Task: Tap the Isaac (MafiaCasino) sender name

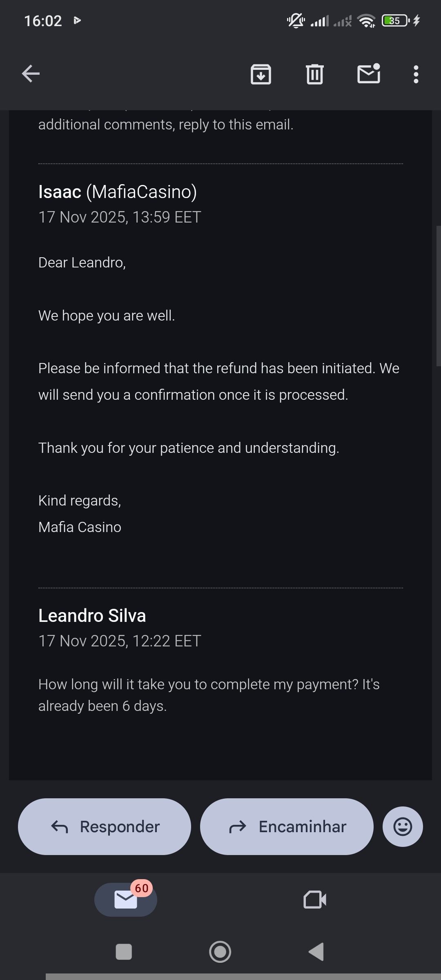Action: 118,192
